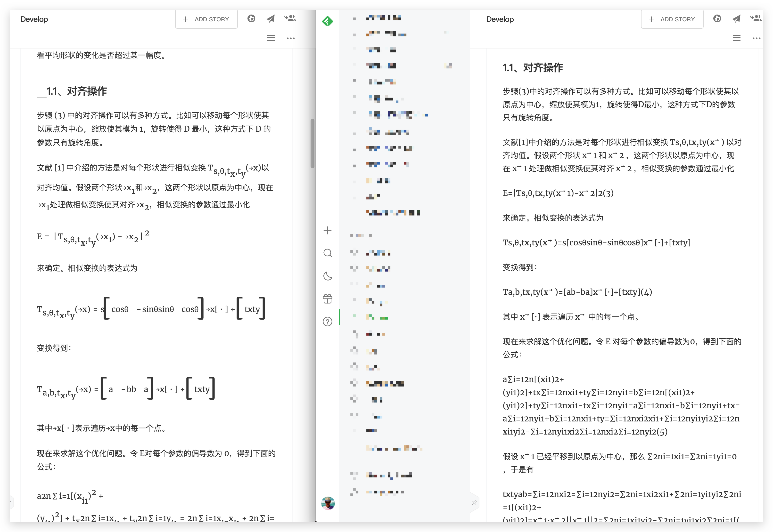
Task: Click formula E=|Ts,θ,tx,ty in right window
Action: click(558, 193)
